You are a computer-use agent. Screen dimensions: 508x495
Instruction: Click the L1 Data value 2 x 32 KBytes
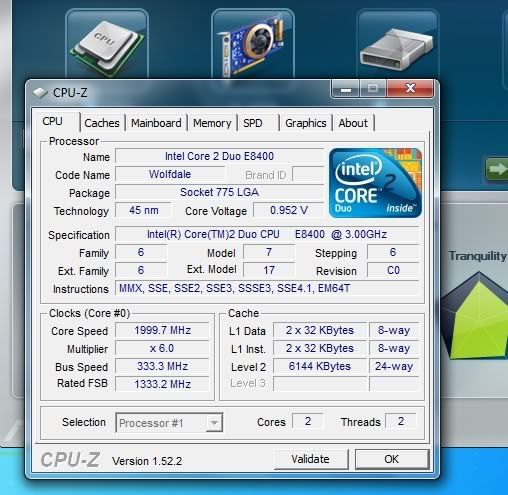click(320, 330)
